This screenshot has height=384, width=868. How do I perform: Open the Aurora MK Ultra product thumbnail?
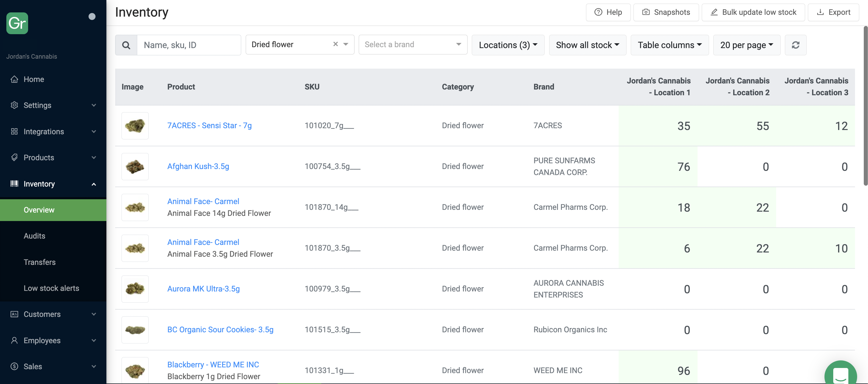135,289
